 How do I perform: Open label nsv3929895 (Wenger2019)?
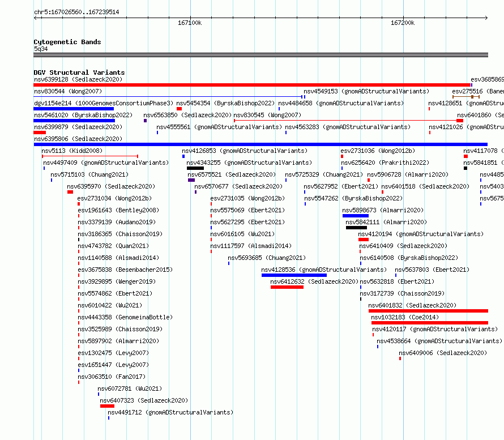tap(117, 281)
